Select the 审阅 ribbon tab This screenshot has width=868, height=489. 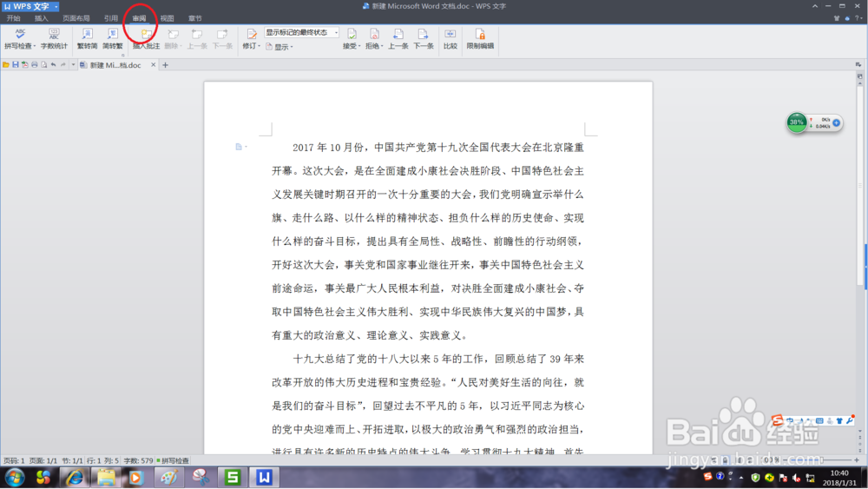pyautogui.click(x=139, y=18)
